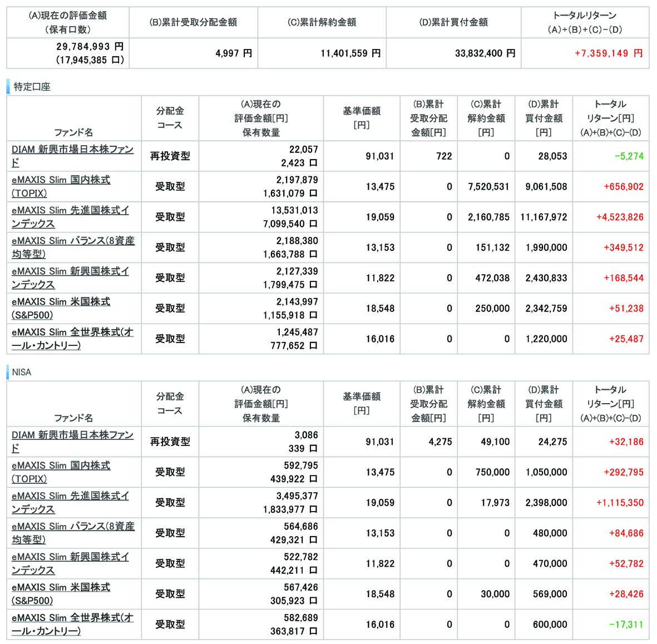Image resolution: width=657 pixels, height=644 pixels.
Task: Select the +168,544 return value
Action: (624, 278)
